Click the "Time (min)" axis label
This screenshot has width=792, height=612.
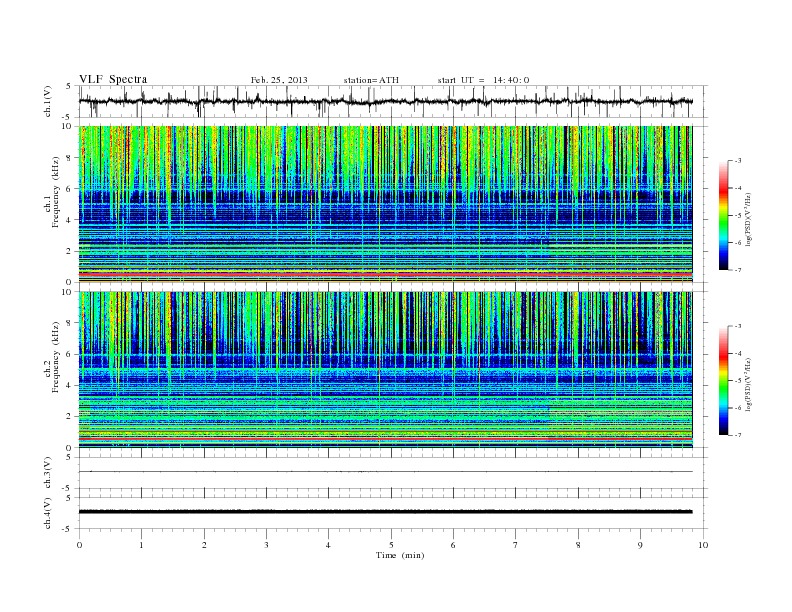point(400,555)
